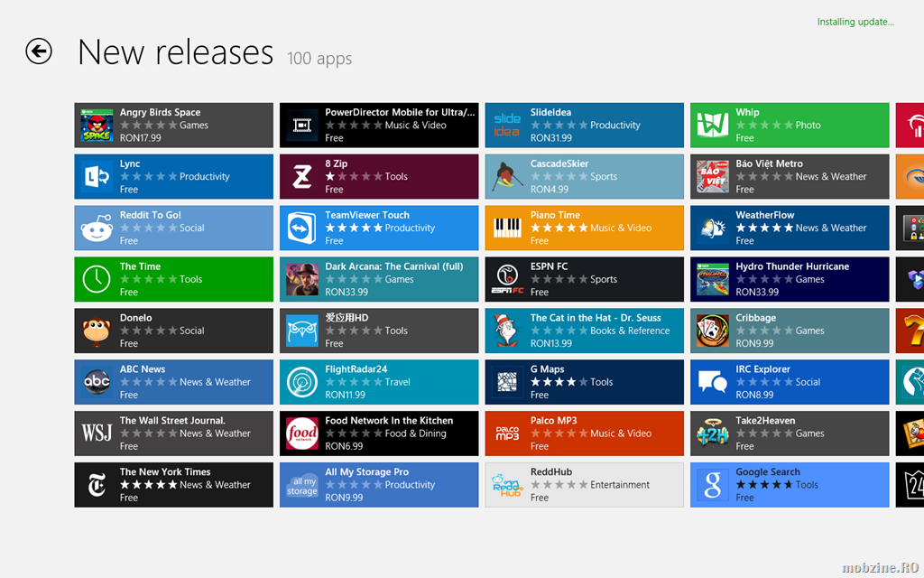Screen dimensions: 924x578
Task: Click the Food & Dining category label
Action: 415,433
